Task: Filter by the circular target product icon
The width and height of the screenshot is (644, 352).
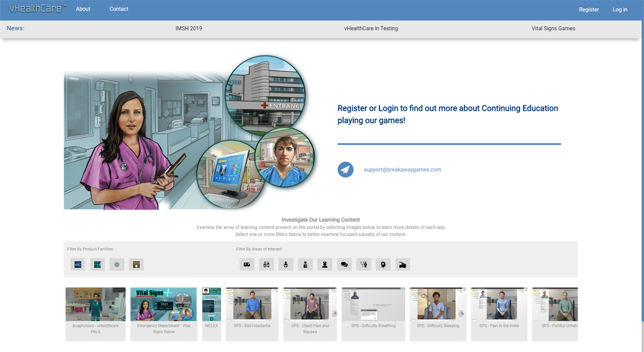Action: click(117, 265)
